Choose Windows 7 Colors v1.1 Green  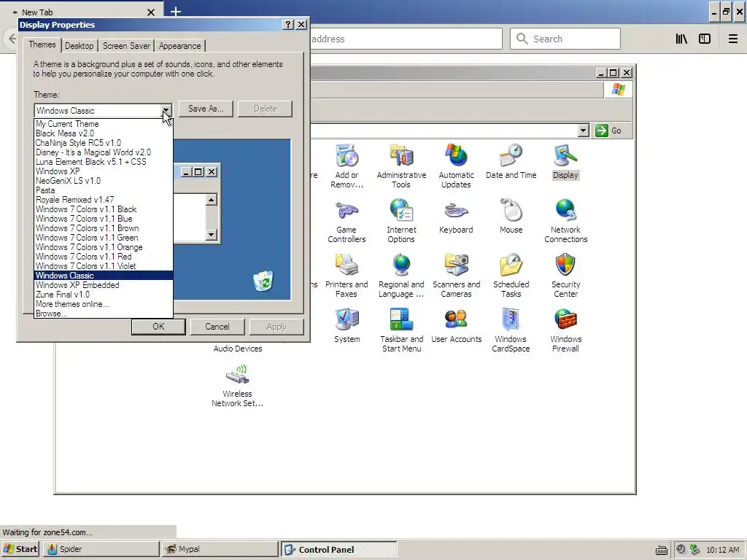click(104, 238)
